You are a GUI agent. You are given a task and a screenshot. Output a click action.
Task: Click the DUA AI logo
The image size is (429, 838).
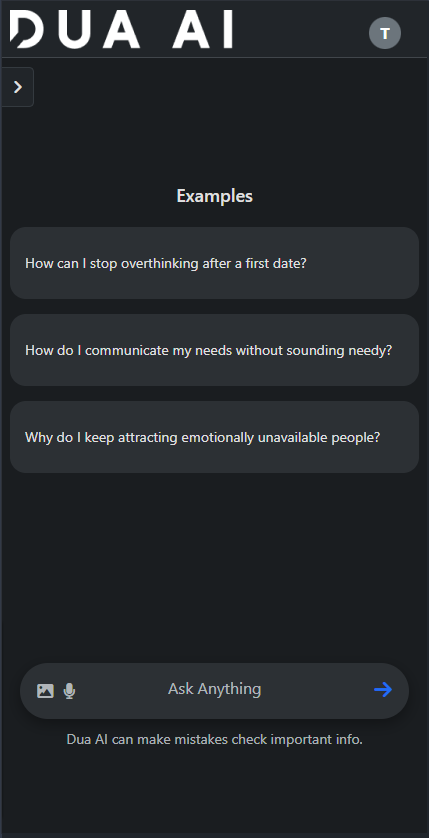pyautogui.click(x=121, y=29)
